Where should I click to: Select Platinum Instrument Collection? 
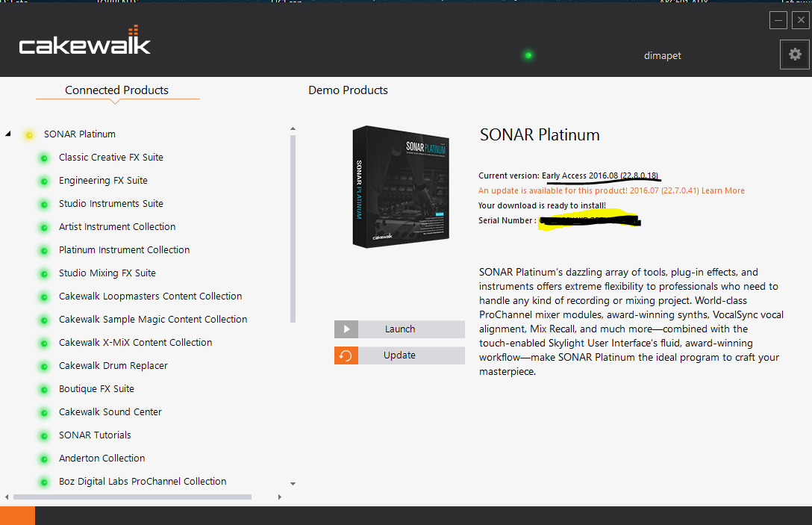tap(125, 249)
